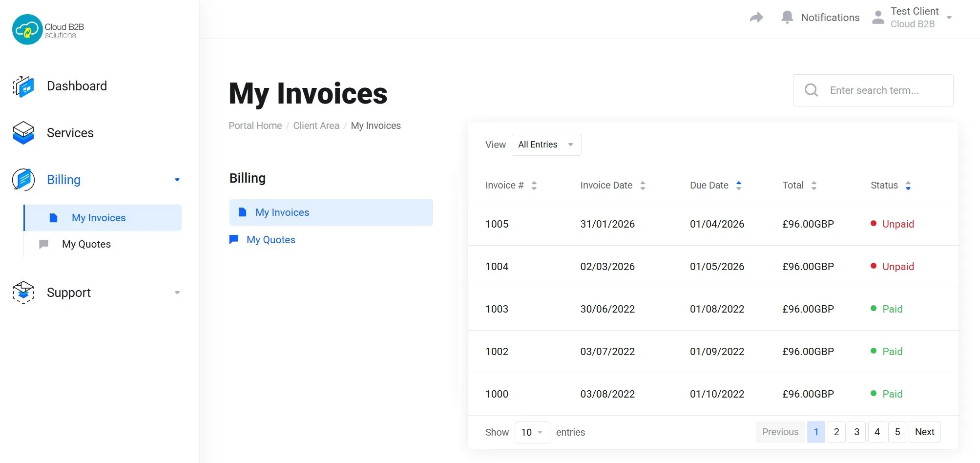Open invoice 1000 row

click(713, 394)
